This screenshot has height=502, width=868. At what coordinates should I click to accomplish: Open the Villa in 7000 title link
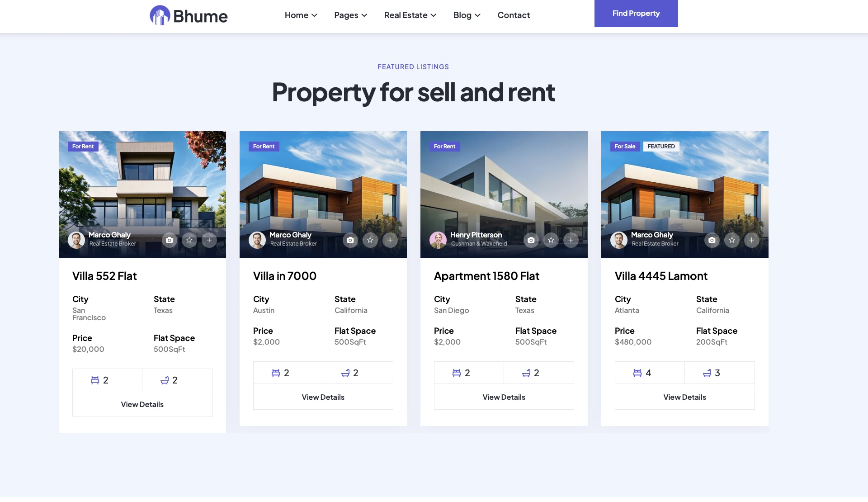click(x=285, y=276)
